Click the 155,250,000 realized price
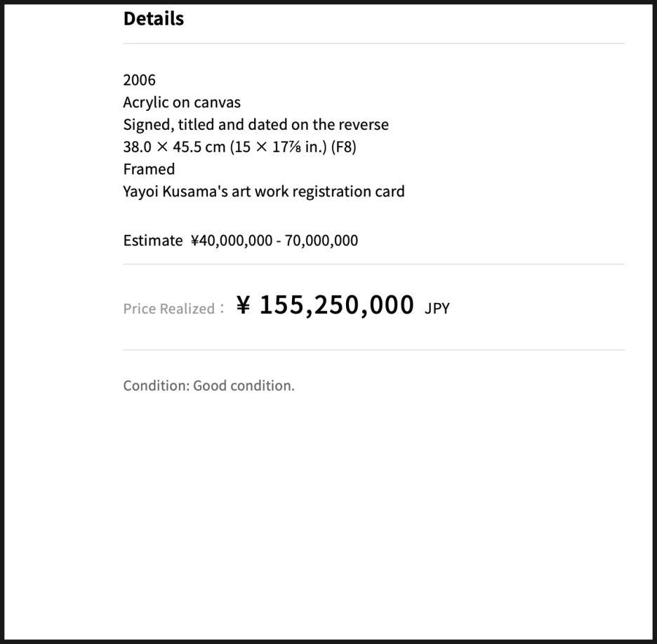The image size is (657, 644). pos(336,305)
